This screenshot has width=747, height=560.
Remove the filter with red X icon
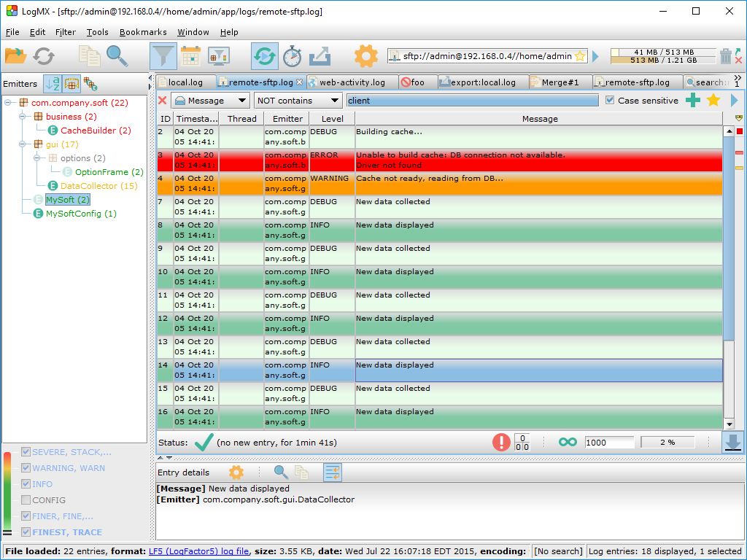point(163,101)
